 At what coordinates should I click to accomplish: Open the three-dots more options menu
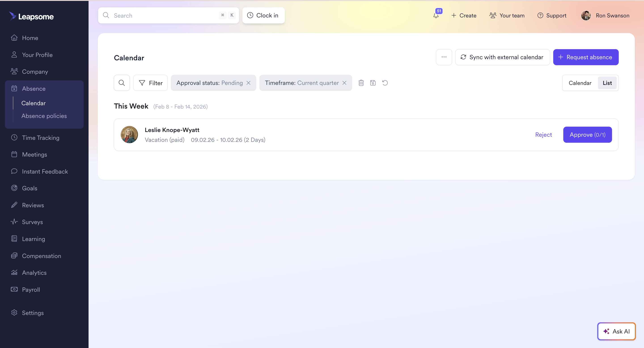pyautogui.click(x=444, y=57)
